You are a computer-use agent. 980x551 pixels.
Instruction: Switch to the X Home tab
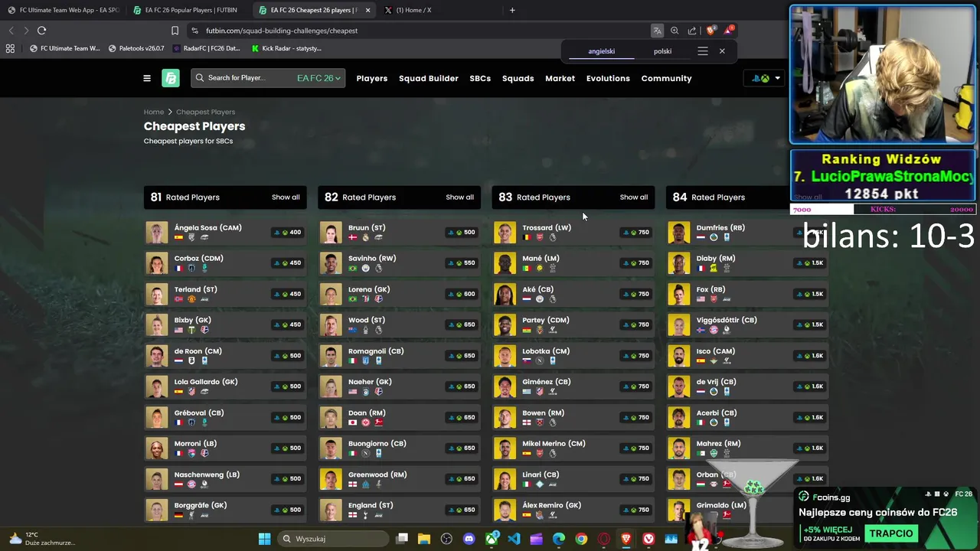[439, 10]
